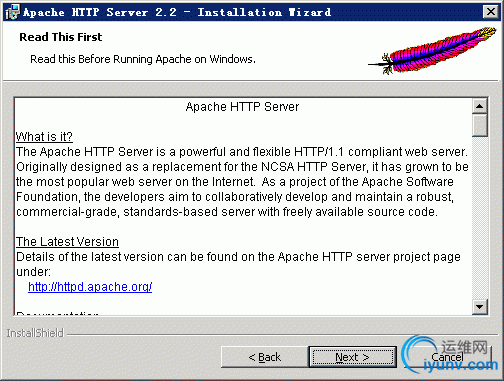This screenshot has height=381, width=504.
Task: Go back with the < Back button
Action: tap(265, 357)
